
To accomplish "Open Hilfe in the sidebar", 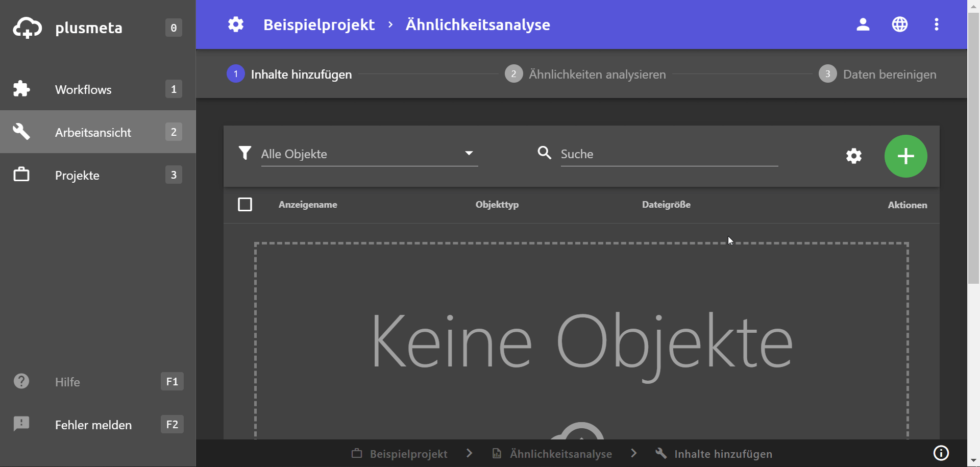I will coord(98,381).
